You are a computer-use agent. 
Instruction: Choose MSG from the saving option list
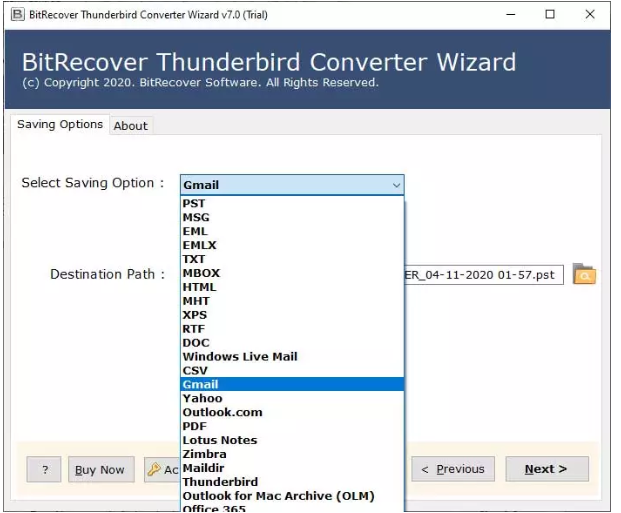click(x=292, y=217)
